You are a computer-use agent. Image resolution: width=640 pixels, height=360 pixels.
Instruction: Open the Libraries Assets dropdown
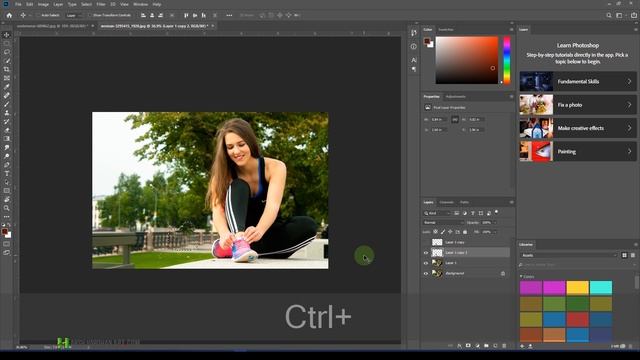569,255
